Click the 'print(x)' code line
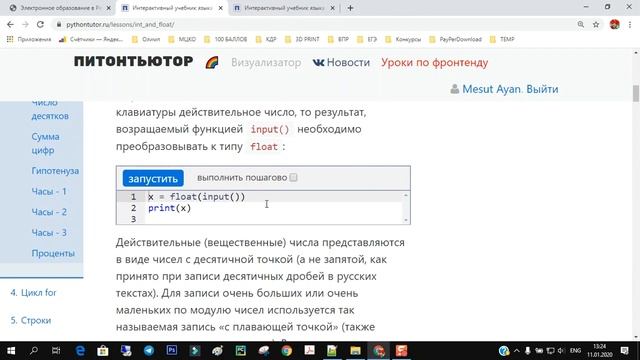640x360 pixels. pos(169,208)
